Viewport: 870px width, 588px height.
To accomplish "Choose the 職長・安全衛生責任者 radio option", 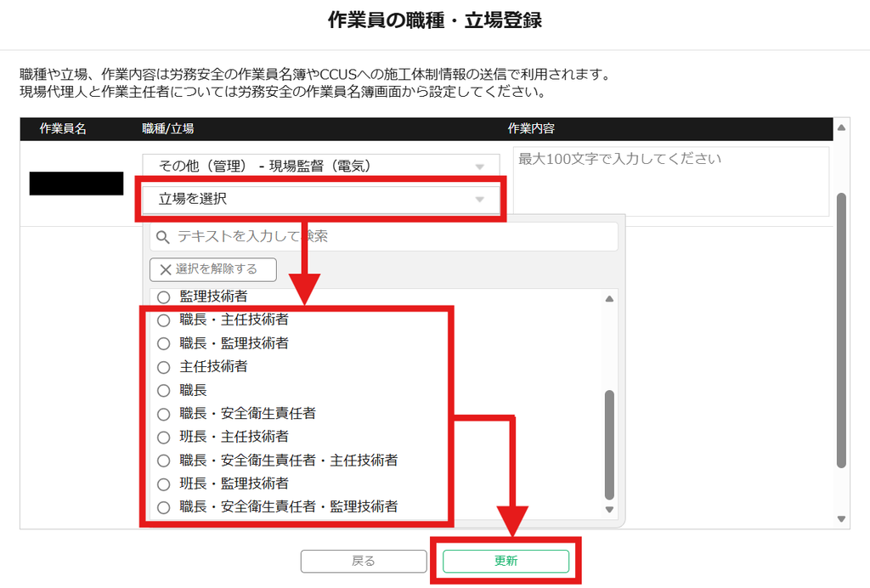I will pos(164,415).
